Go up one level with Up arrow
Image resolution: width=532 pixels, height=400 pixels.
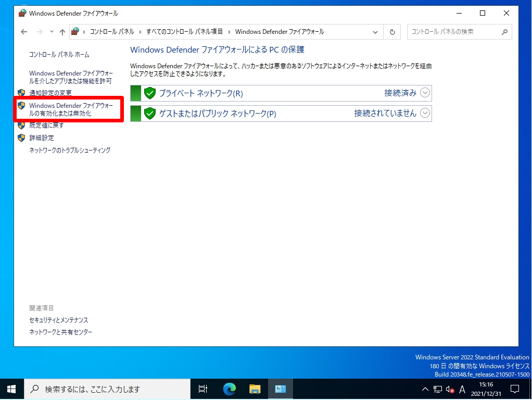[62, 32]
